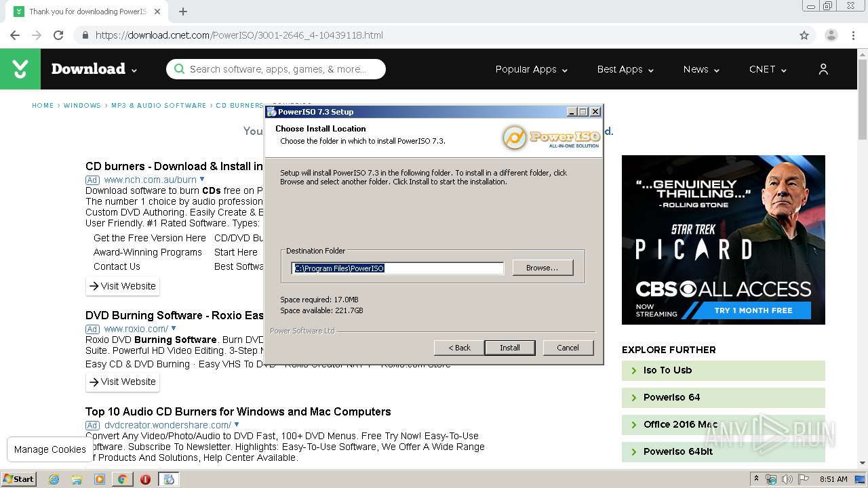Bookmark this page with the star icon

(x=804, y=35)
